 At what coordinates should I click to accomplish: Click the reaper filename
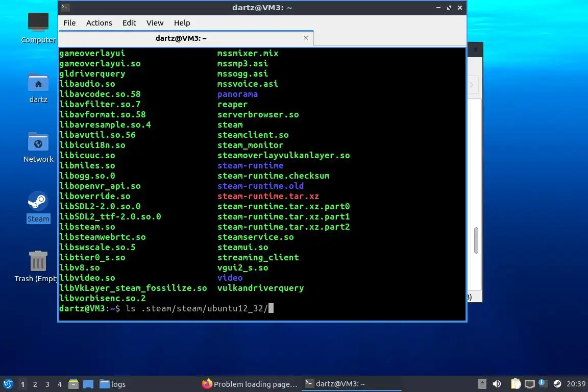pyautogui.click(x=233, y=104)
